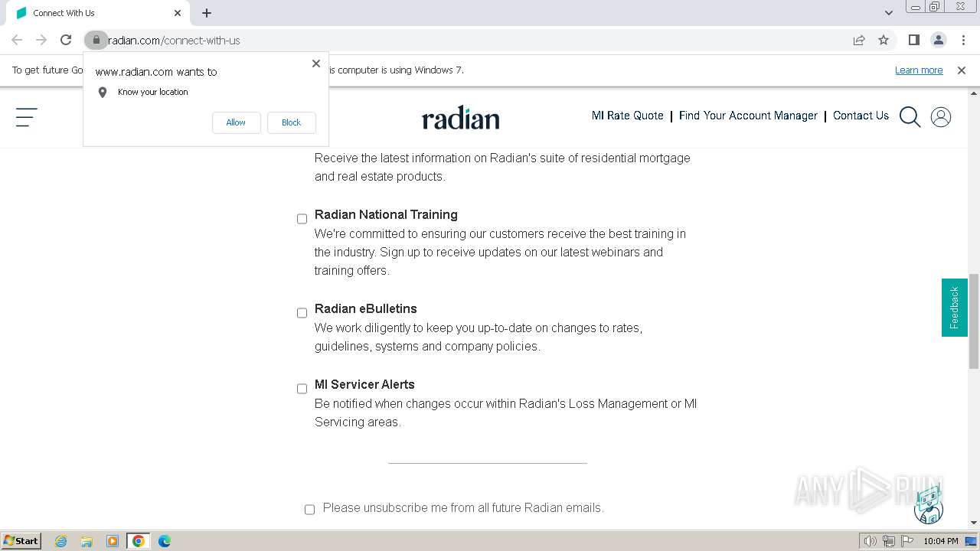
Task: Click the address bar URL
Action: (174, 40)
